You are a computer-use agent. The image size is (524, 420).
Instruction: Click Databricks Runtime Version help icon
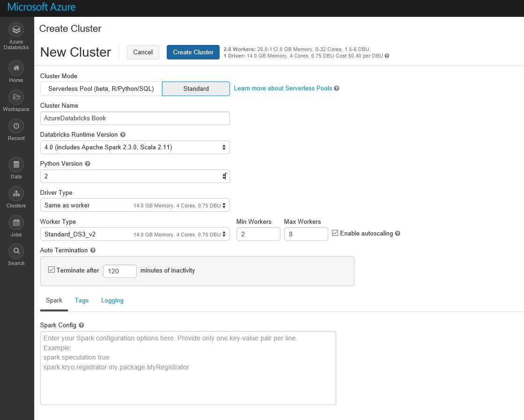[x=123, y=135]
